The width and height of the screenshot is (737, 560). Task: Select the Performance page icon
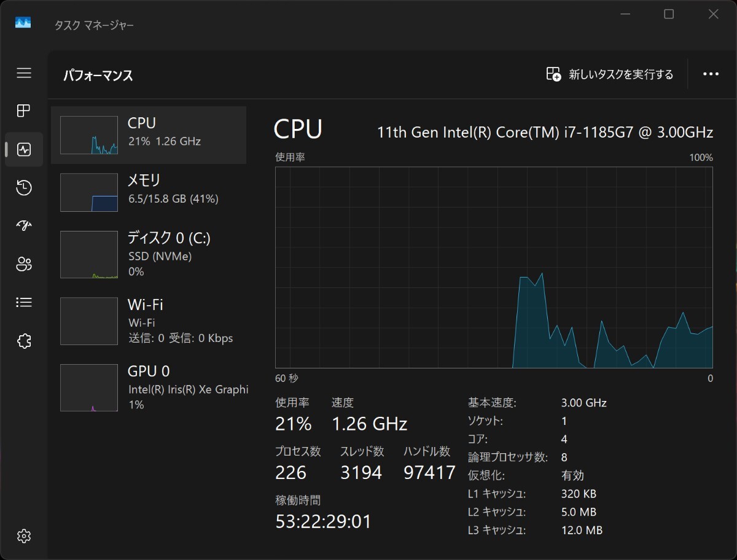pyautogui.click(x=24, y=149)
